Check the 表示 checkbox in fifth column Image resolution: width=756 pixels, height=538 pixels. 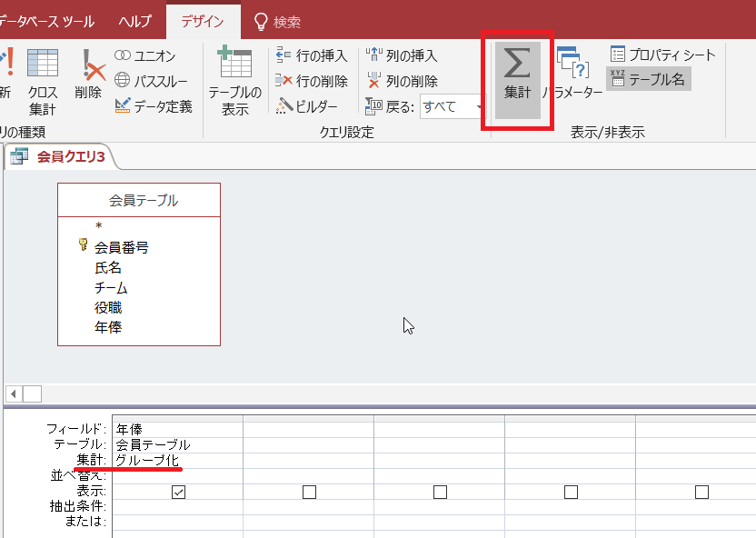702,493
